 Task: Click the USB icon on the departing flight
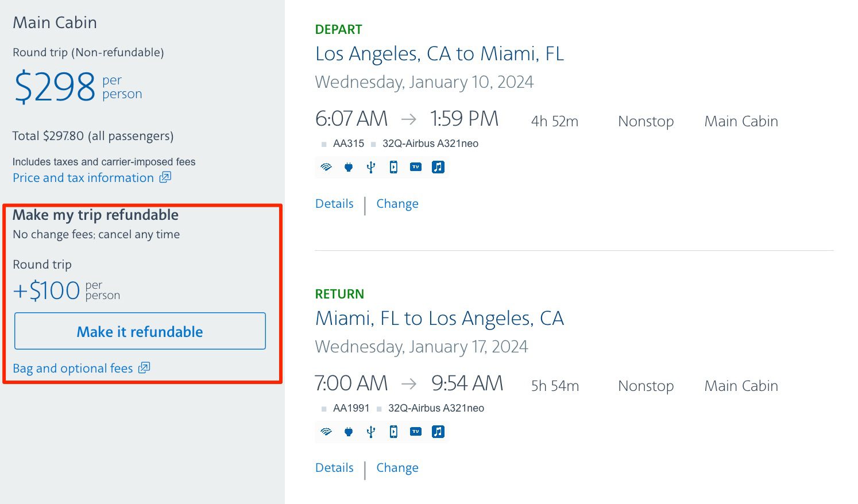click(x=371, y=167)
